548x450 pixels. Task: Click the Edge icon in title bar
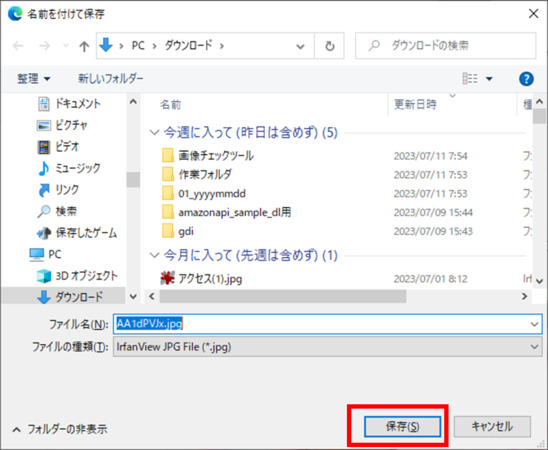click(x=15, y=14)
